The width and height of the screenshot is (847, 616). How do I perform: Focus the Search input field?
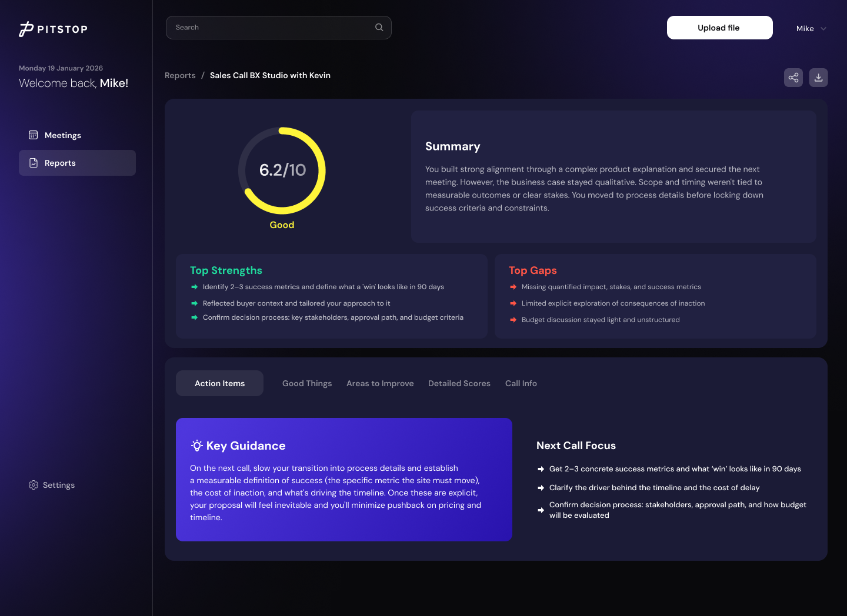point(271,28)
